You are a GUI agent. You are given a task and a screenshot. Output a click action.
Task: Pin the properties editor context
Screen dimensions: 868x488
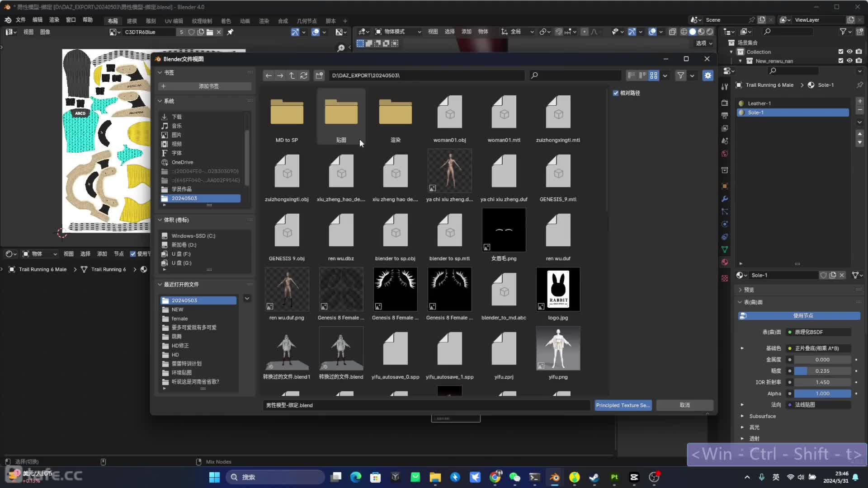859,85
